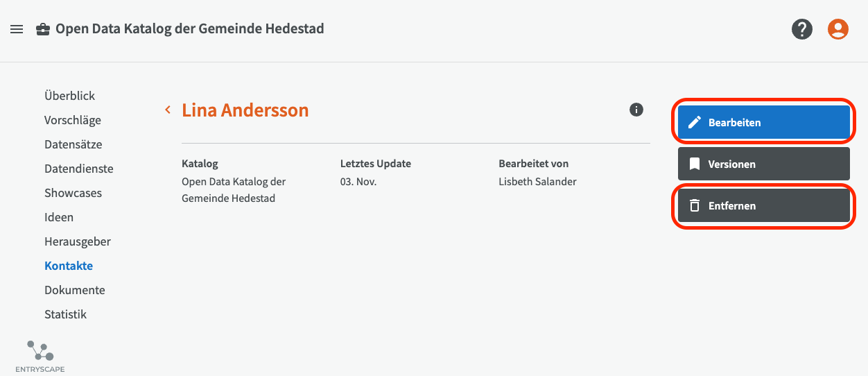Viewport: 868px width, 376px height.
Task: Open the hamburger navigation menu
Action: point(17,29)
